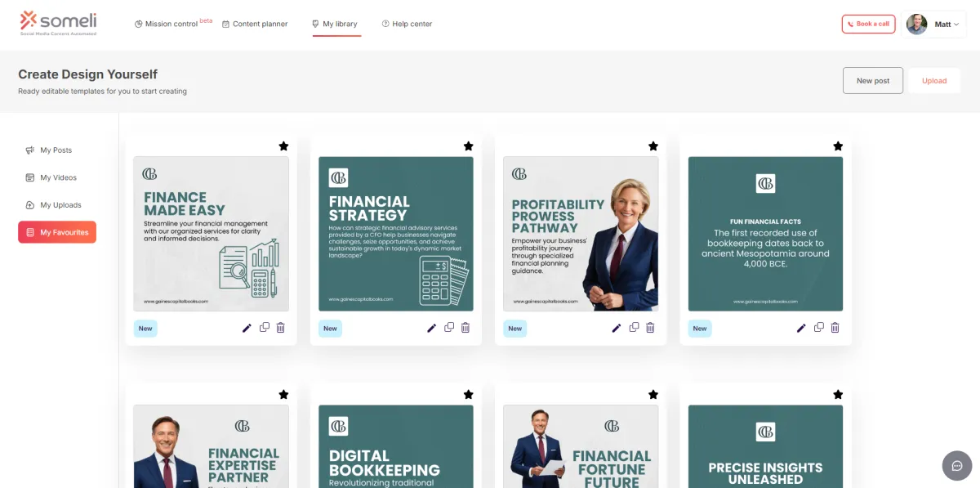Open the Help center menu item
Screen dimensions: 980x488
click(407, 24)
